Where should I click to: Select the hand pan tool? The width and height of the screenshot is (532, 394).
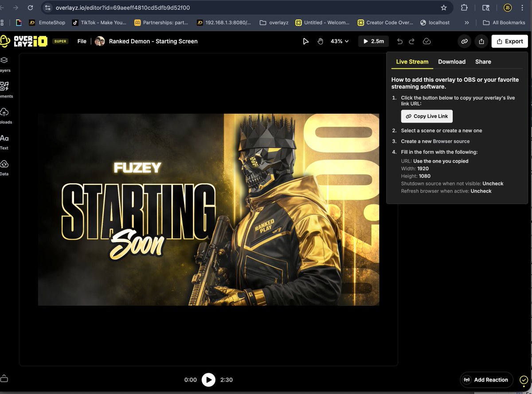321,41
